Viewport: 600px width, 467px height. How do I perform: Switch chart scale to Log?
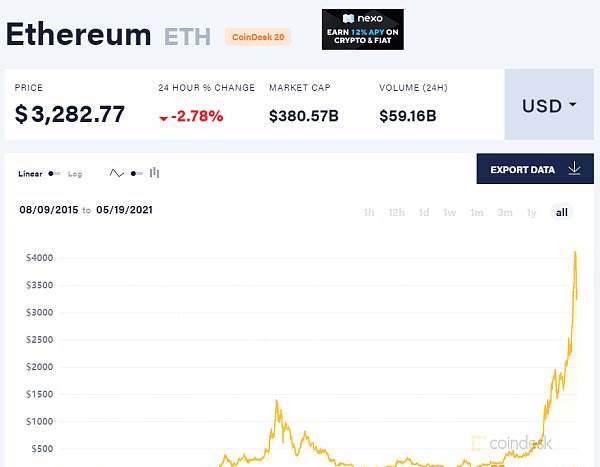coord(75,174)
